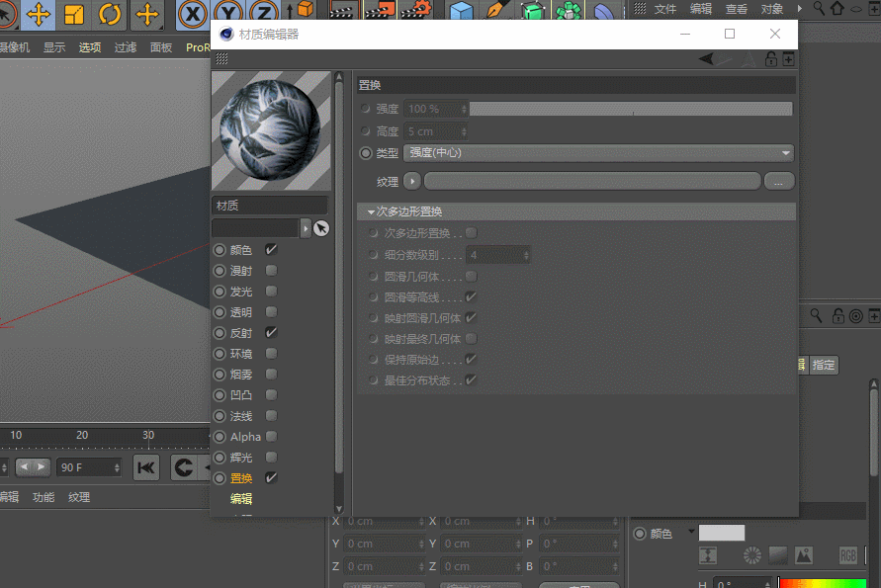Screen dimensions: 881x588
Task: Click the material picker arrow icon
Action: (321, 228)
